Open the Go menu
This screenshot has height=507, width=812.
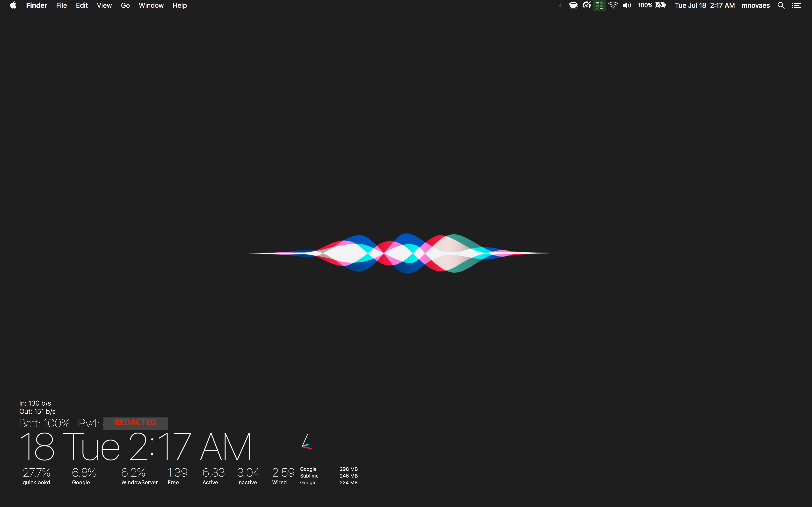[125, 5]
